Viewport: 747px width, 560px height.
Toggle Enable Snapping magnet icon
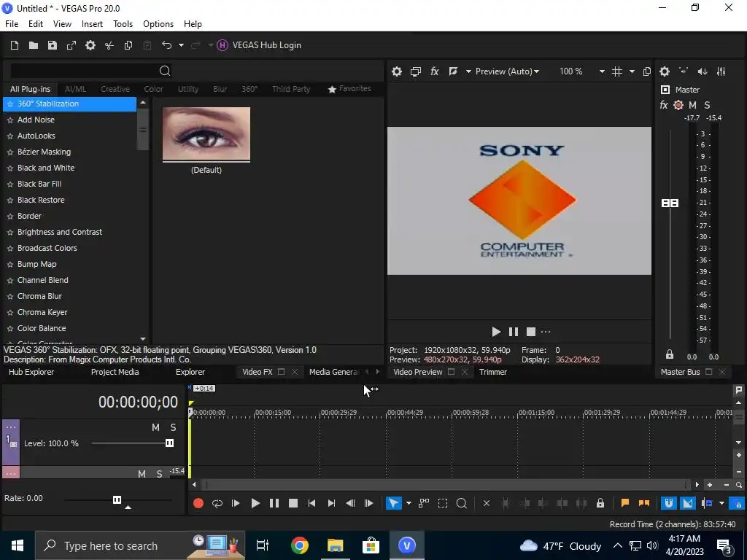click(668, 503)
